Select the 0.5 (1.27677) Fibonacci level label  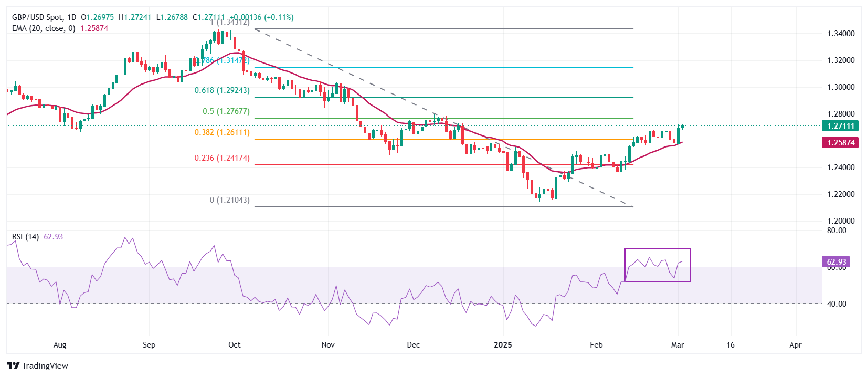(226, 111)
